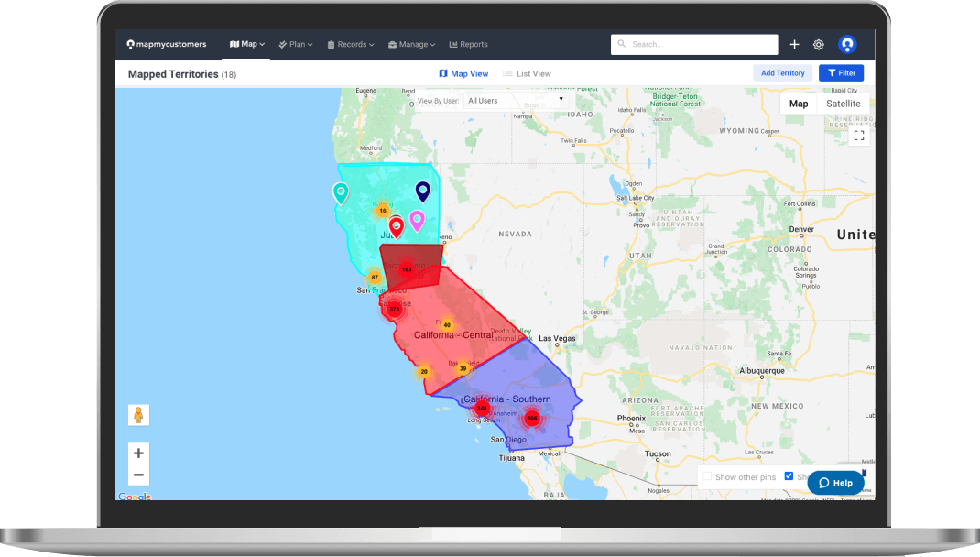This screenshot has width=980, height=557.
Task: Open the Plan dropdown menu
Action: coord(296,44)
